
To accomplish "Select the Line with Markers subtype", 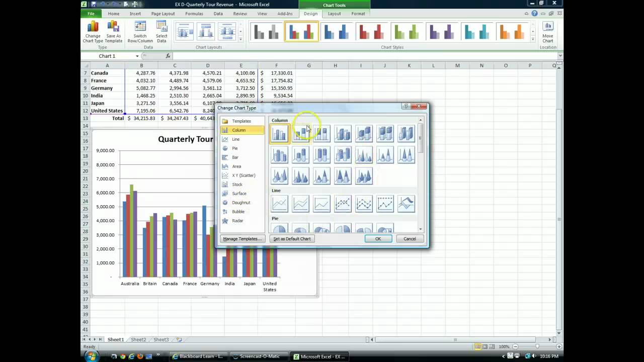I will tap(343, 204).
